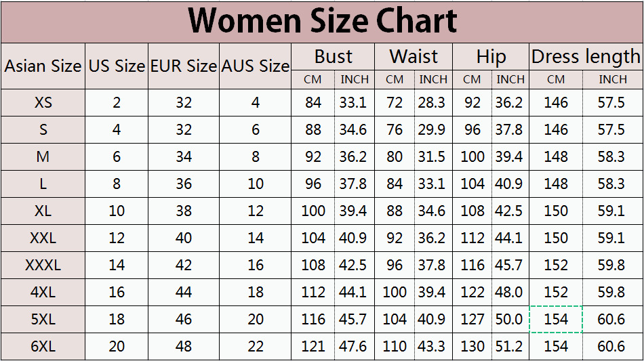Select the Bust header cell
644x361 pixels.
point(333,56)
